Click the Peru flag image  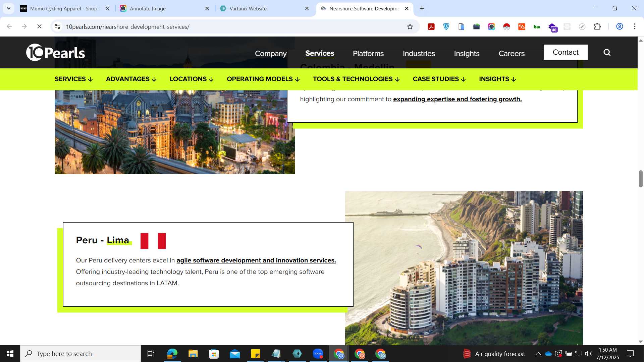click(153, 241)
